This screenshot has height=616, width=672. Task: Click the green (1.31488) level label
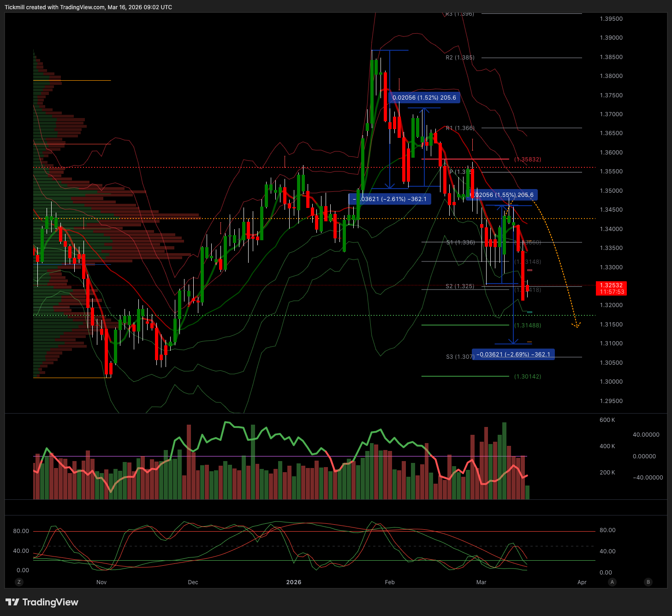528,326
